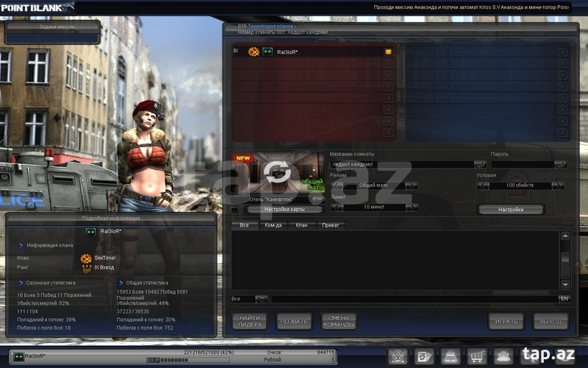The width and height of the screenshot is (588, 368).
Task: Switch to the Ком-да chat tab
Action: pyautogui.click(x=273, y=225)
